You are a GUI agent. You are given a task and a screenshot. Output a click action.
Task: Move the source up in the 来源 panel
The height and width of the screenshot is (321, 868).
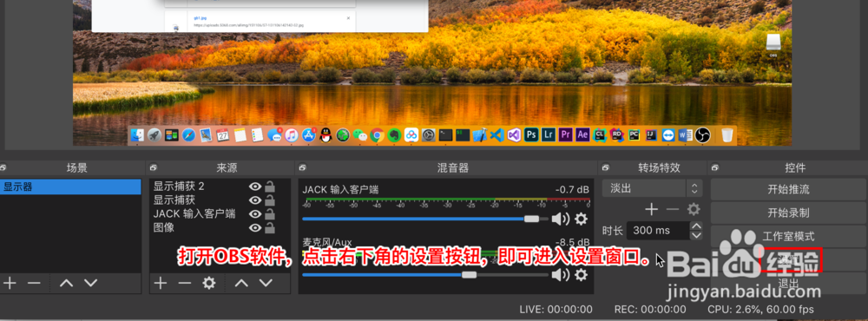[x=241, y=284]
